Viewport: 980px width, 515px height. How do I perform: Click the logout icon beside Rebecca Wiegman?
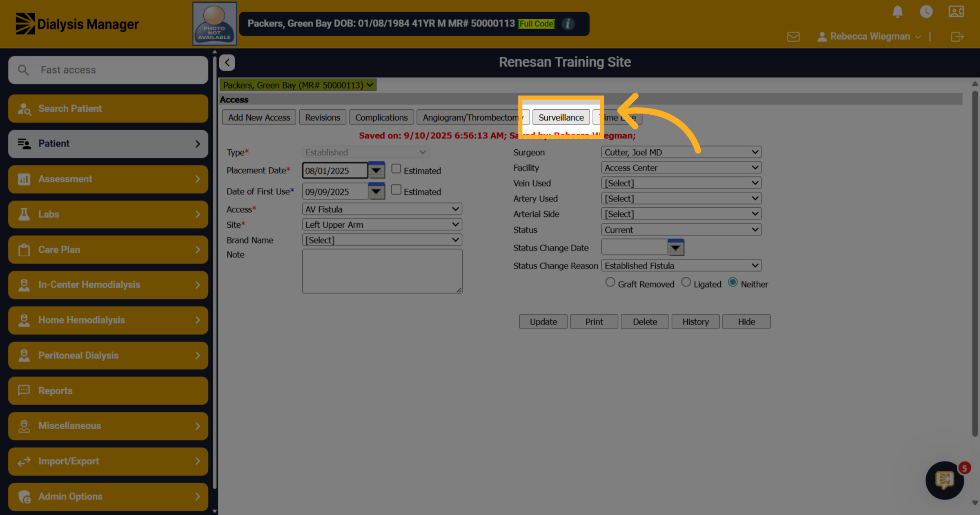click(957, 37)
